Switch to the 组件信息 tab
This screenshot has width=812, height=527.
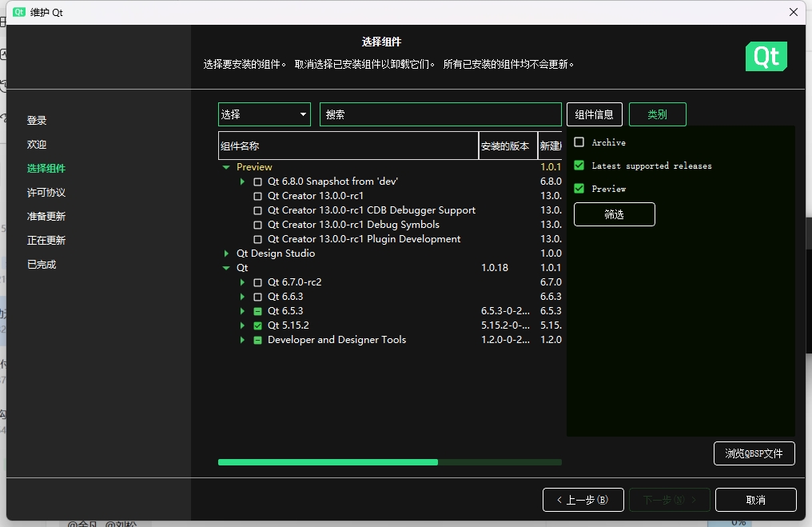pyautogui.click(x=594, y=114)
